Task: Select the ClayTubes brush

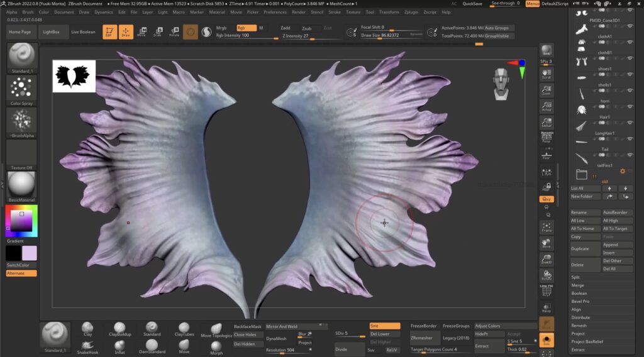Action: coord(184,329)
